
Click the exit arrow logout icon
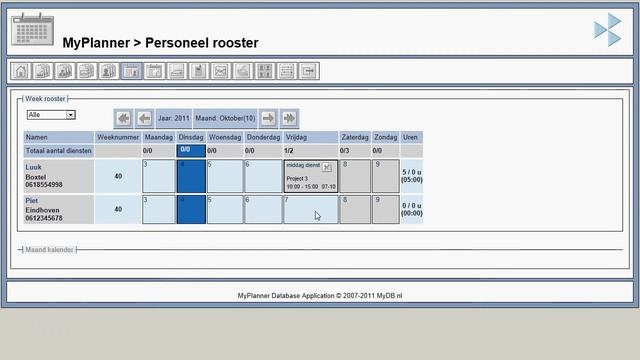pyautogui.click(x=309, y=71)
